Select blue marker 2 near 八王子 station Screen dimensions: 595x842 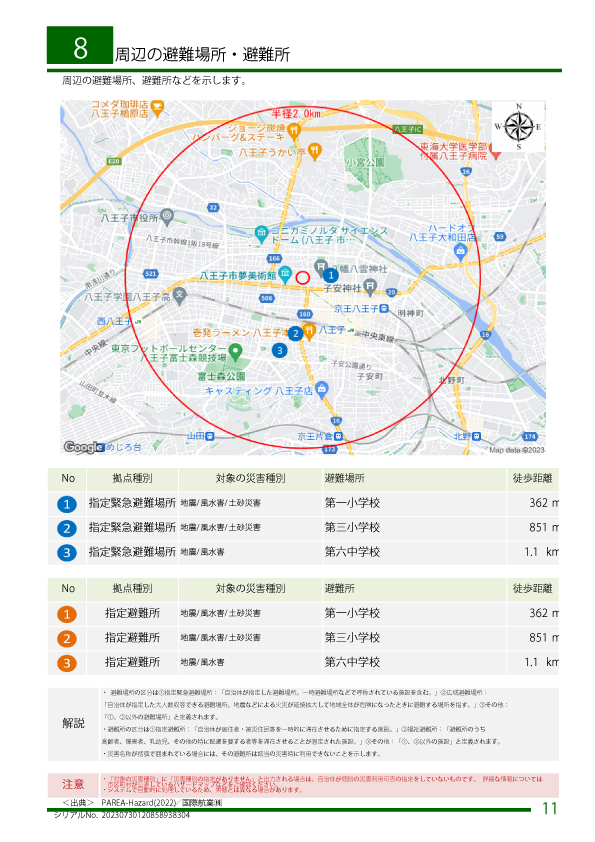[x=295, y=333]
